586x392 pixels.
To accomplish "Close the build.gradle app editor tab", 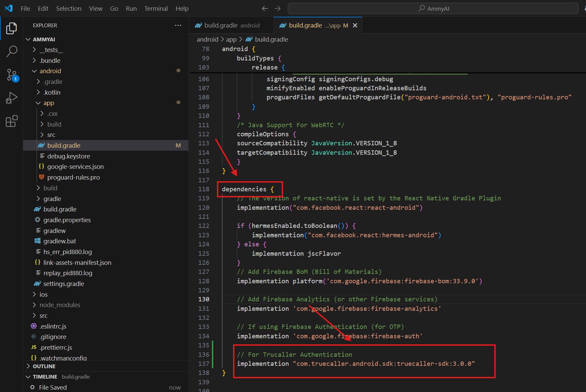I will 355,26.
